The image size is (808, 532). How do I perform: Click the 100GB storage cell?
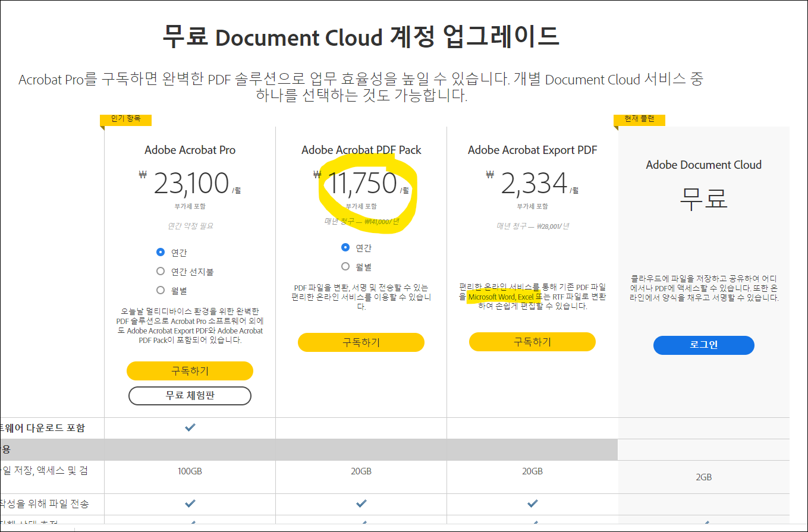(190, 471)
